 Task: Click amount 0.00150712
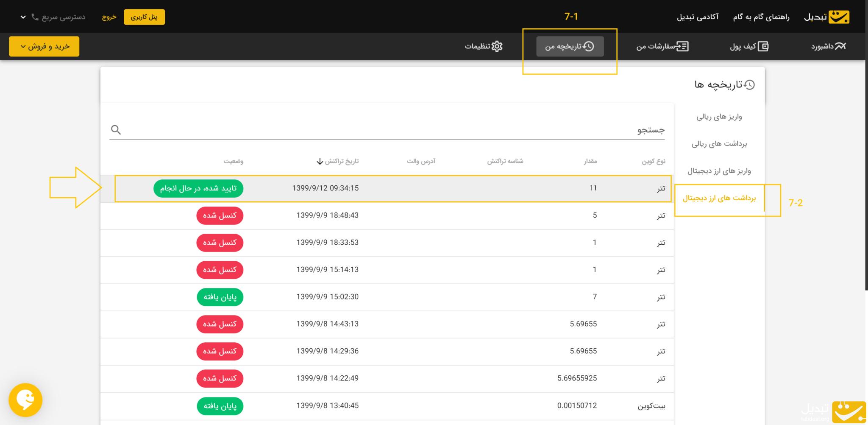coord(577,405)
